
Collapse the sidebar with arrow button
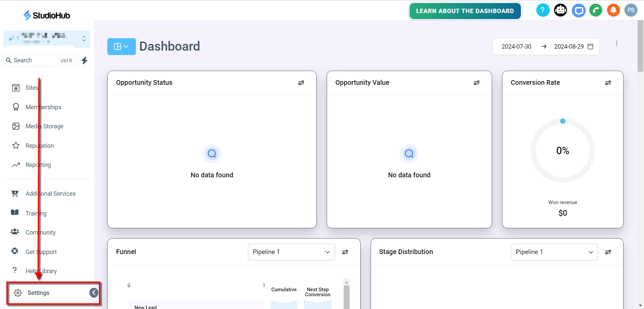pyautogui.click(x=94, y=293)
